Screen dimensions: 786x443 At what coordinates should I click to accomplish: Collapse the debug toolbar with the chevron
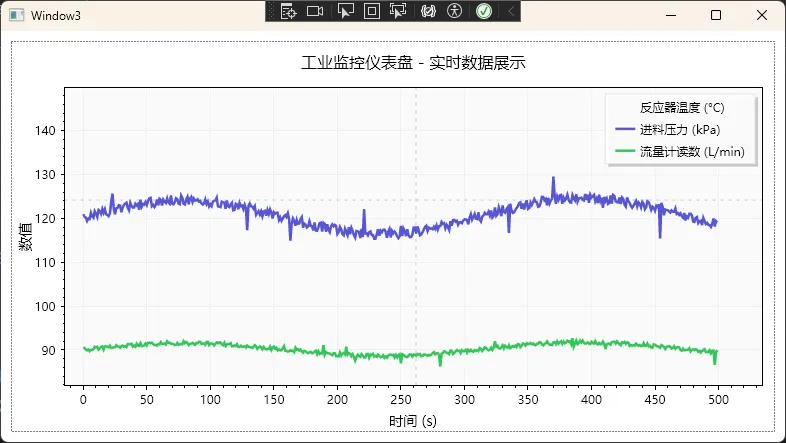tap(511, 11)
